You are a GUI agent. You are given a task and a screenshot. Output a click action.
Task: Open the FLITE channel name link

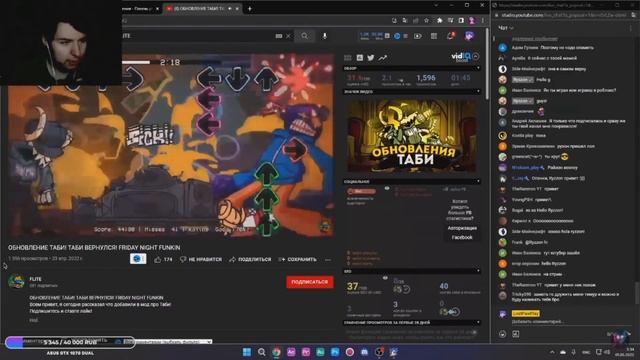click(x=36, y=279)
